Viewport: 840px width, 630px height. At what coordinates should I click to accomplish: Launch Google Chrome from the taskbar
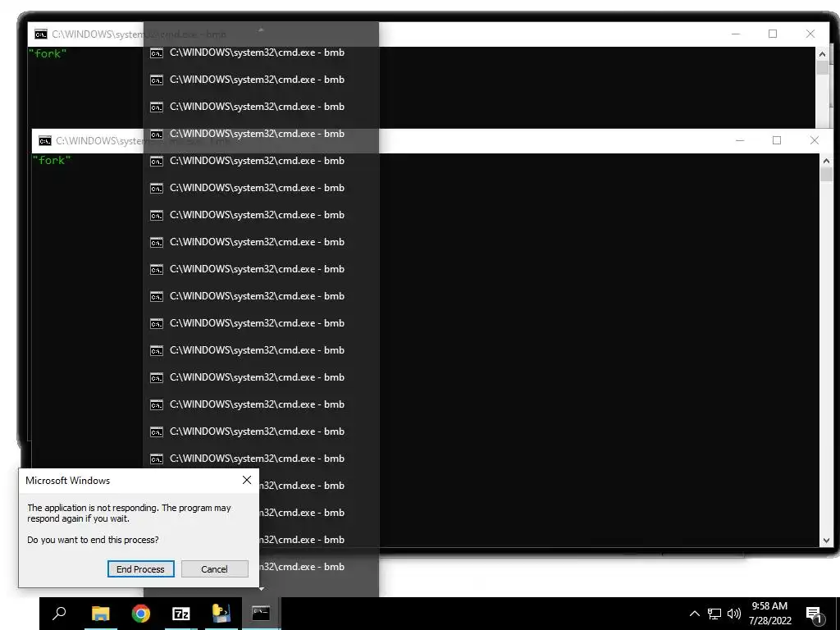click(x=141, y=614)
